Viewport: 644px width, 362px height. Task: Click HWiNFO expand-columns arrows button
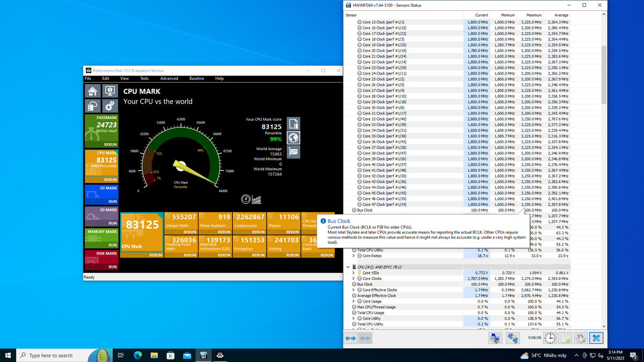tap(350, 338)
